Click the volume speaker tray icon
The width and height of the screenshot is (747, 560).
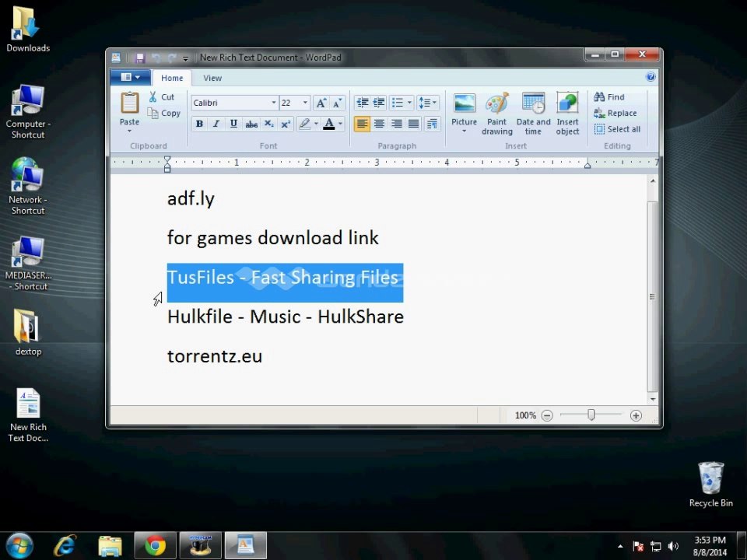pyautogui.click(x=673, y=546)
